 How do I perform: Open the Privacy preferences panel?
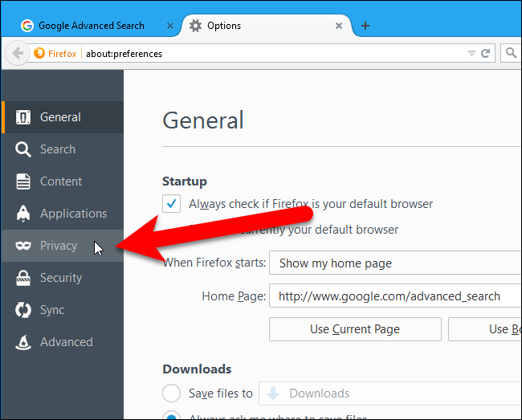[63, 246]
